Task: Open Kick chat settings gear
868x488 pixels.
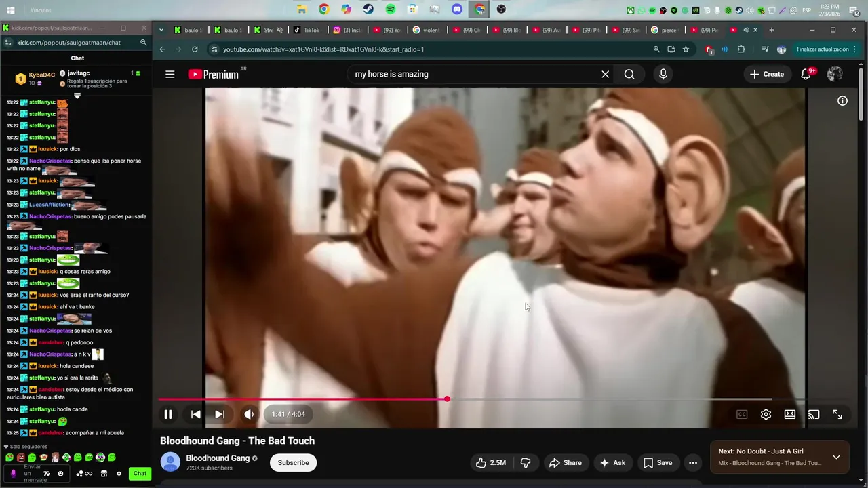Action: (x=119, y=474)
